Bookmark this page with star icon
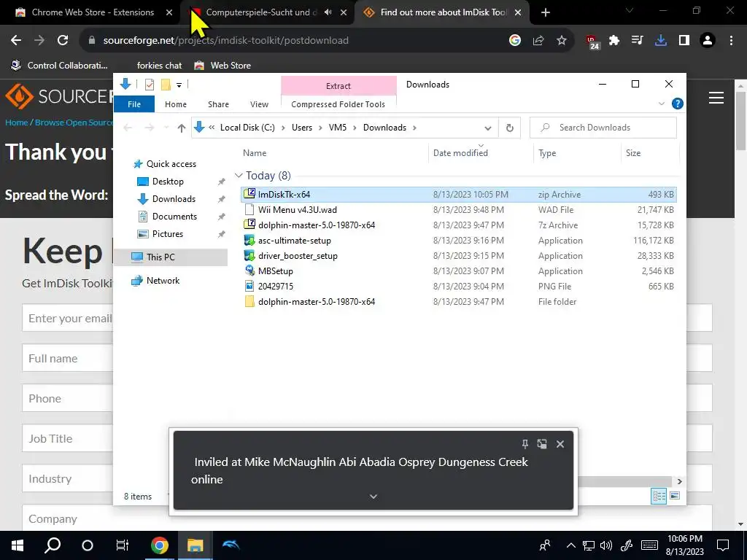Viewport: 747px width, 560px height. [x=562, y=41]
